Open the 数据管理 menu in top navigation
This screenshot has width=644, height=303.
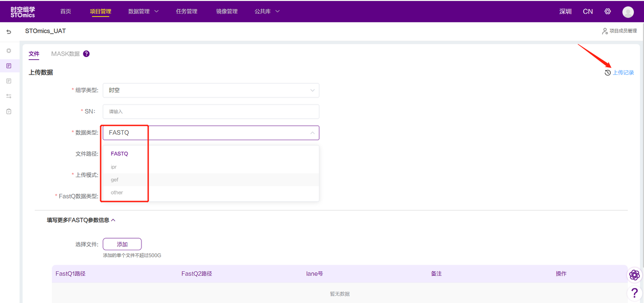pos(143,12)
